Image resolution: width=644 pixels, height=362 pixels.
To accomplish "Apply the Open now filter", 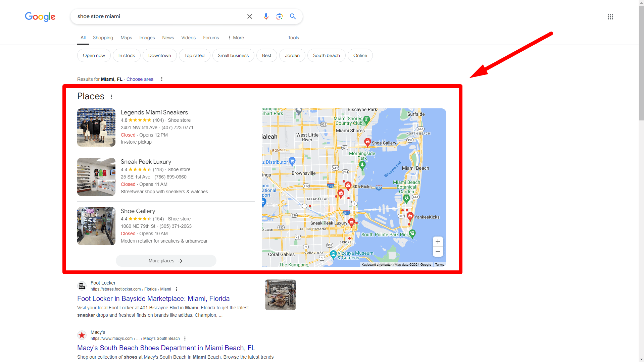I will pyautogui.click(x=94, y=55).
